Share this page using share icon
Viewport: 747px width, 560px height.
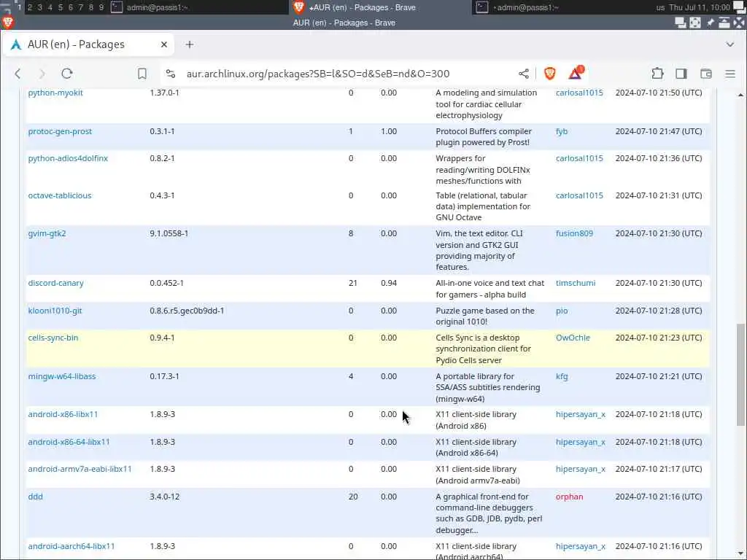(524, 74)
